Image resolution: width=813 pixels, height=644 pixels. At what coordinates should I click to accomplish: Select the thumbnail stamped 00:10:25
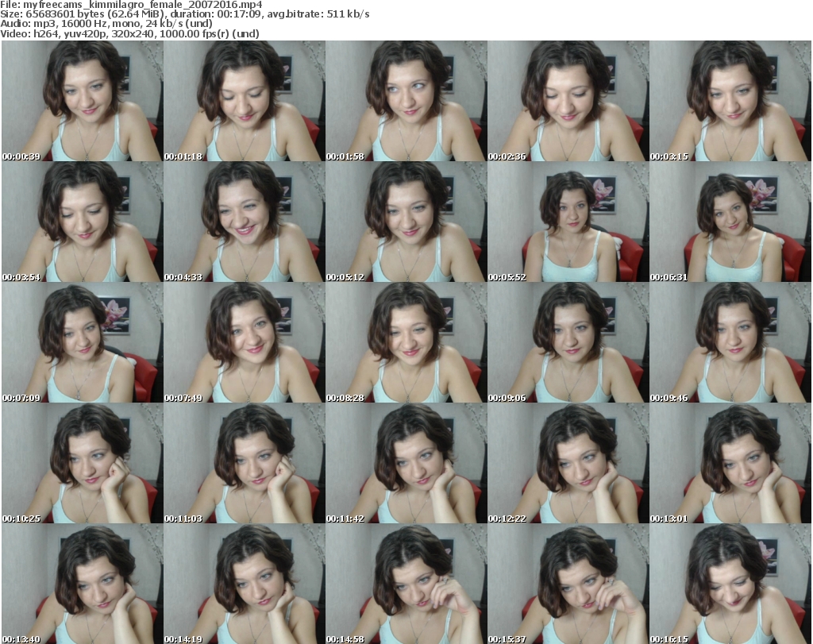[83, 463]
